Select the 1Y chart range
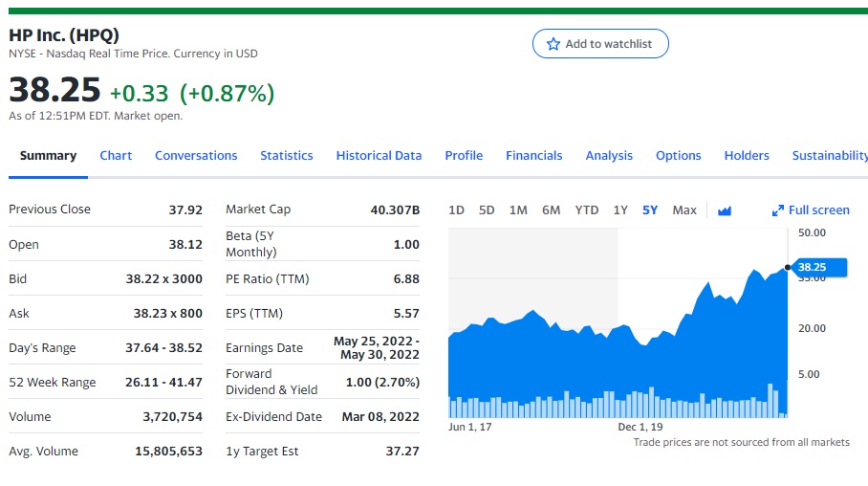The height and width of the screenshot is (486, 868). 620,210
